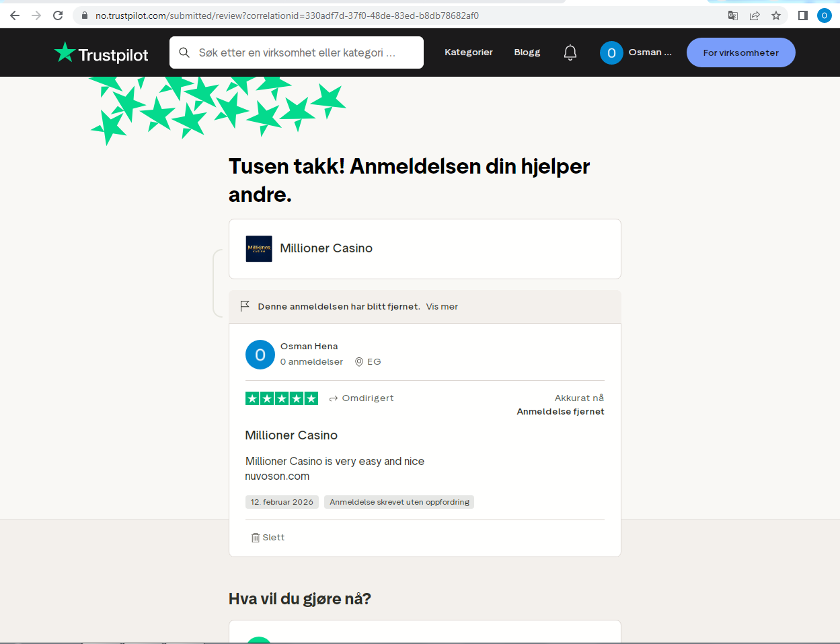840x644 pixels.
Task: Click the Trustpilot logo
Action: [102, 53]
